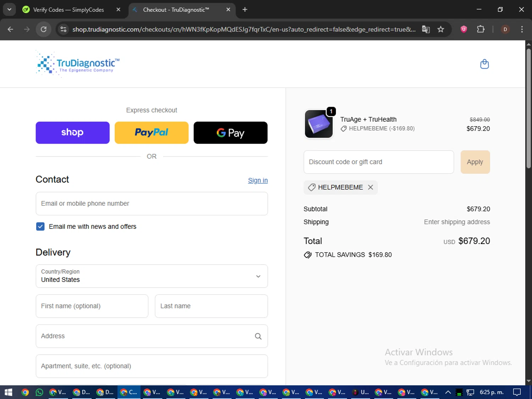532x399 pixels.
Task: Open Chrome profile D avatar
Action: coord(505,29)
